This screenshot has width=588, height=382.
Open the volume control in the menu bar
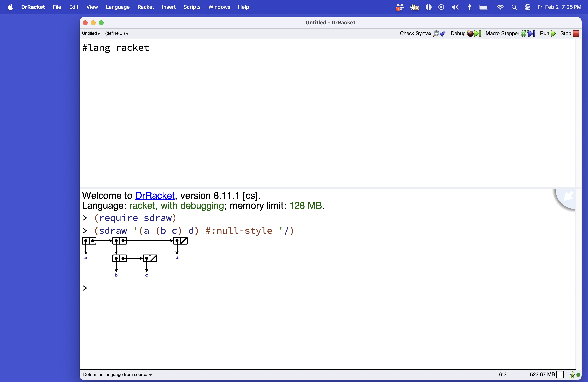click(x=455, y=7)
